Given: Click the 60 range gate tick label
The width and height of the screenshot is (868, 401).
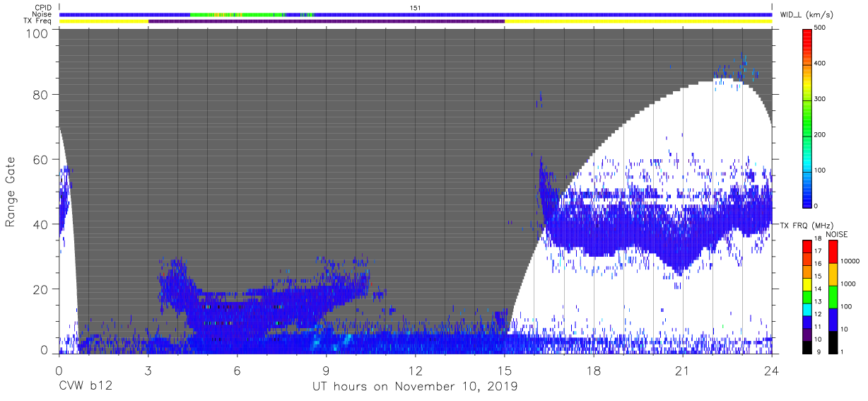Looking at the screenshot, I should pyautogui.click(x=40, y=160).
